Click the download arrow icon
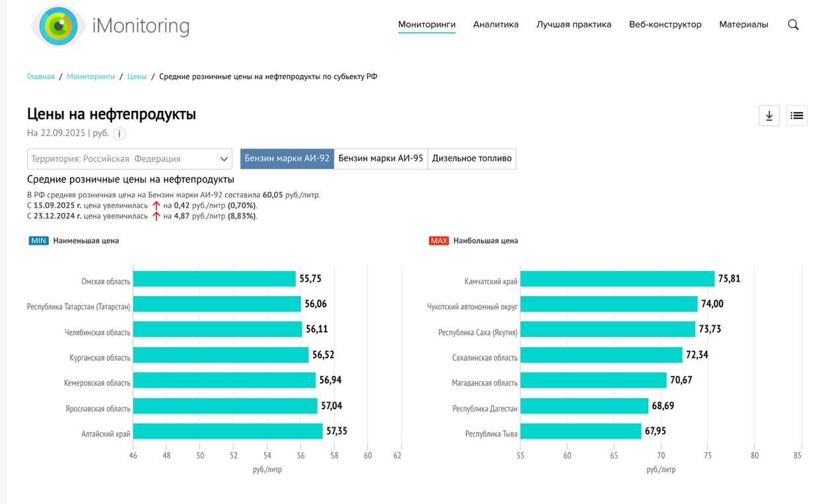820x504 pixels. click(x=769, y=115)
